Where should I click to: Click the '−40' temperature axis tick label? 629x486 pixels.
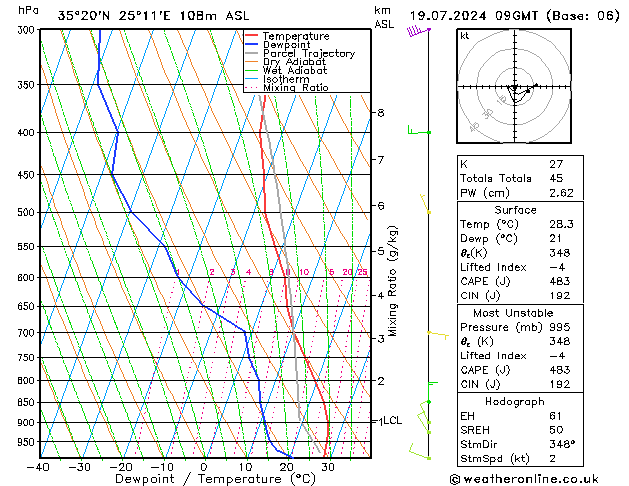tap(39, 467)
